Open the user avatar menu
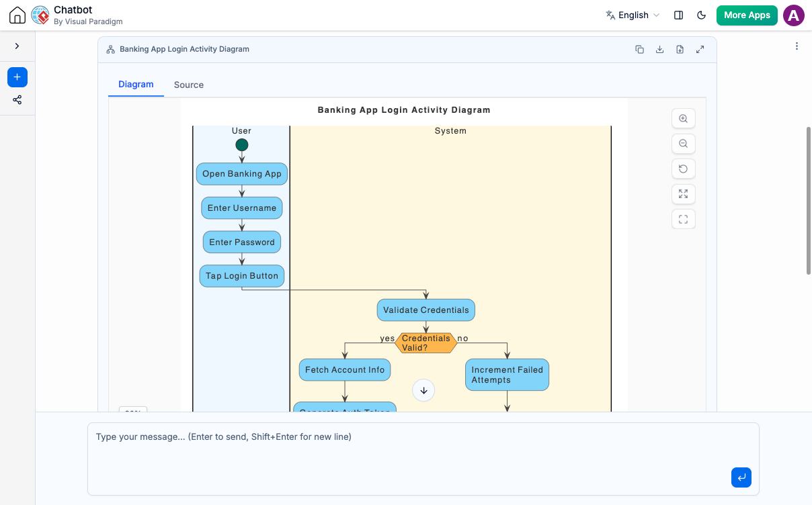 click(794, 15)
